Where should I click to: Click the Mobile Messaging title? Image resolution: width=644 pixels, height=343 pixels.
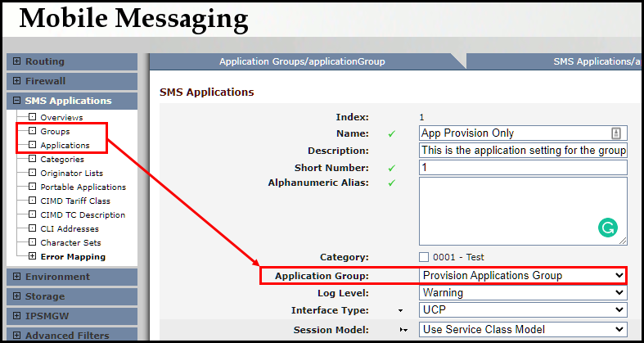coord(133,20)
